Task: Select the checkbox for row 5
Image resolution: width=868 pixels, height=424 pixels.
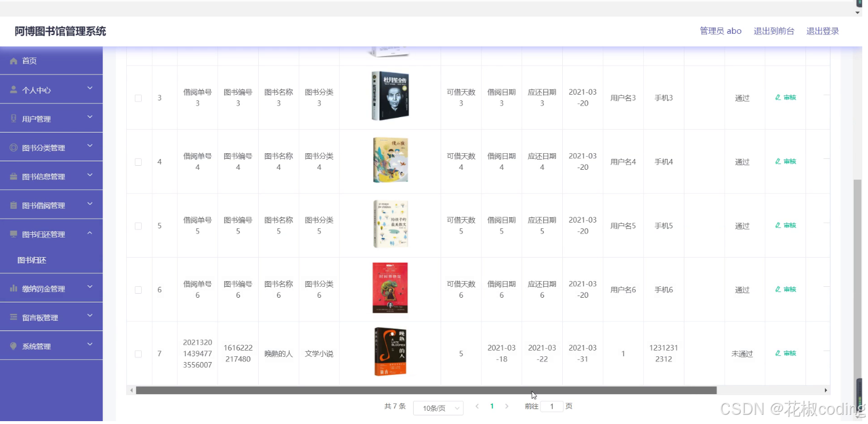Action: coord(138,226)
